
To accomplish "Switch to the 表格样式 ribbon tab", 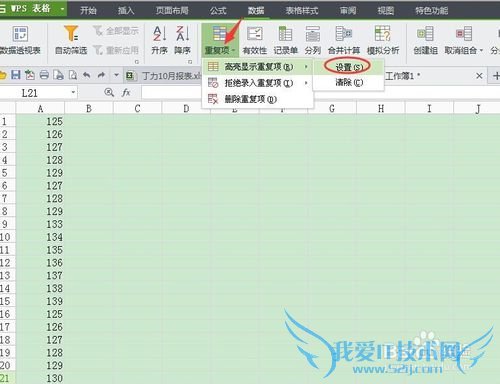I will click(x=302, y=10).
